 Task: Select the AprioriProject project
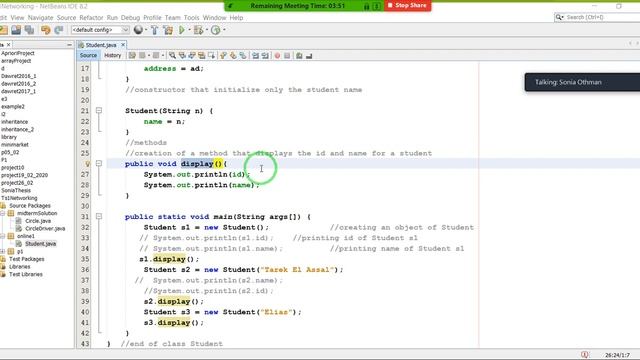pyautogui.click(x=18, y=53)
